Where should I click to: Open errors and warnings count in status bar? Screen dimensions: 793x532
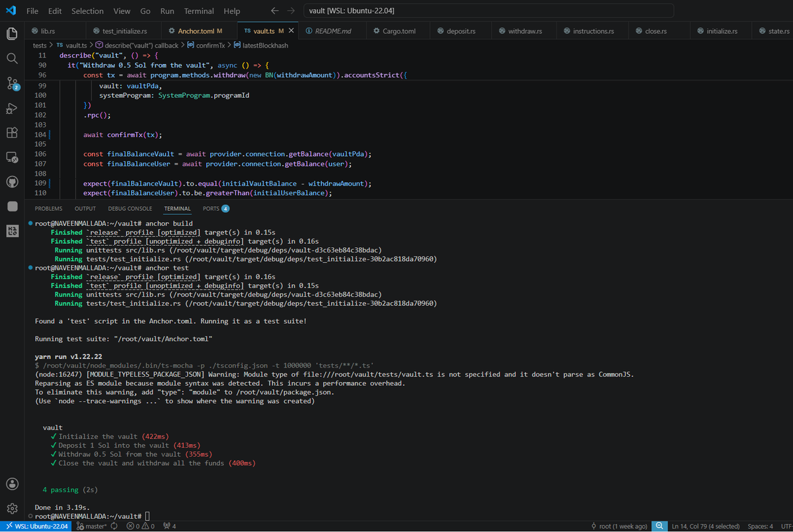click(x=140, y=527)
